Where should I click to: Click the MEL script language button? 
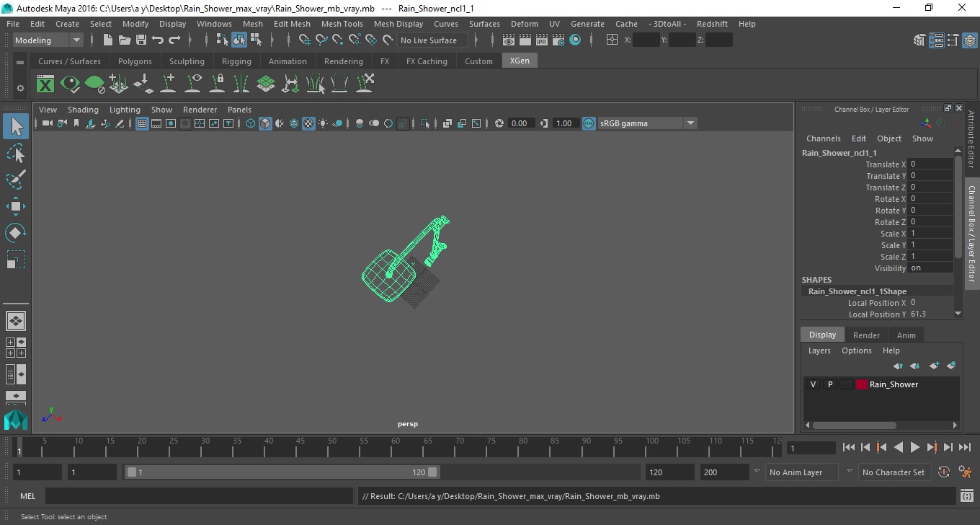[x=27, y=496]
